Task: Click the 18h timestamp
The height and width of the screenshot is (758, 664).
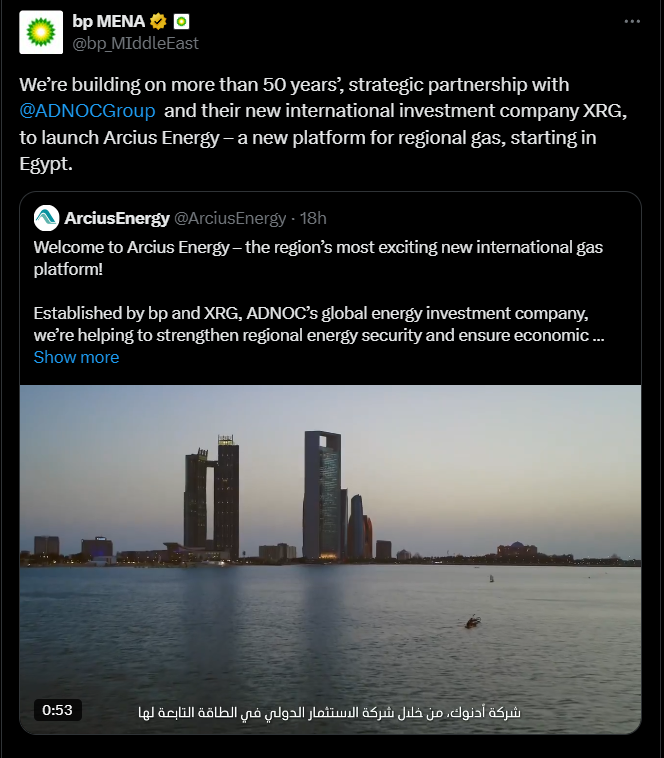Action: coord(313,218)
